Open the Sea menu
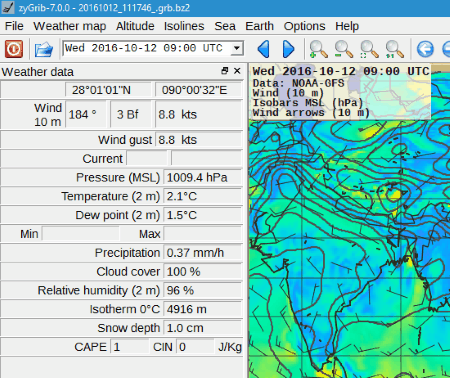 pyautogui.click(x=225, y=26)
